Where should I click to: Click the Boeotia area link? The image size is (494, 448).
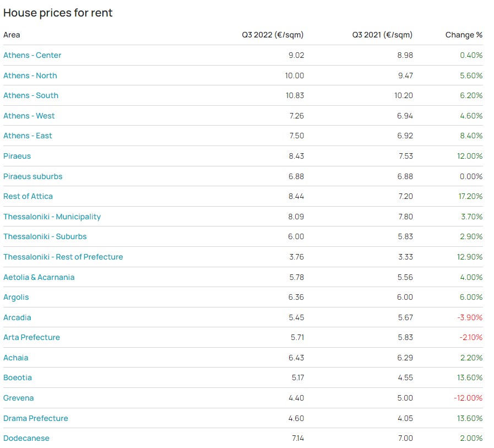[18, 377]
